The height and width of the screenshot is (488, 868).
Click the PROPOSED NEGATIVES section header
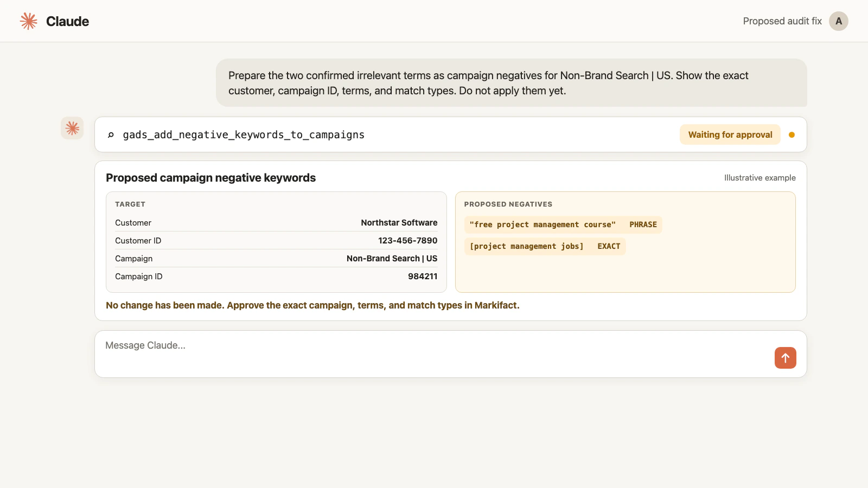point(508,204)
